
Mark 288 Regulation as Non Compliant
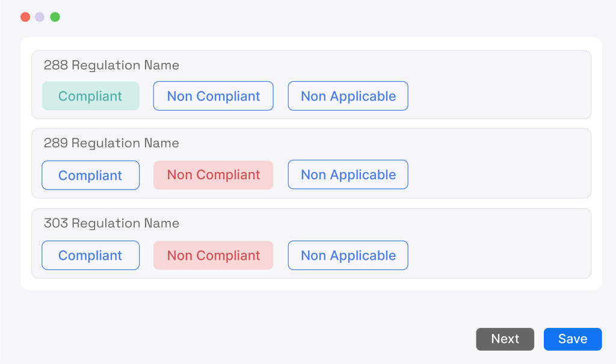[213, 96]
